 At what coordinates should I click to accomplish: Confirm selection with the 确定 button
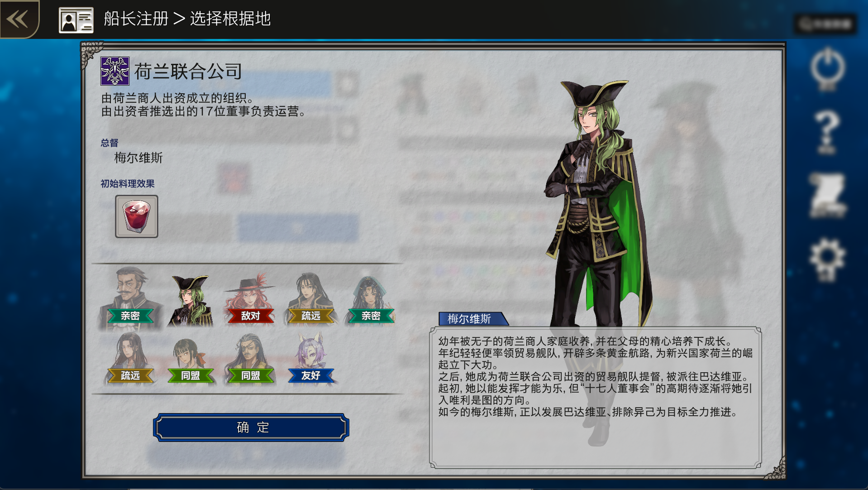click(251, 427)
